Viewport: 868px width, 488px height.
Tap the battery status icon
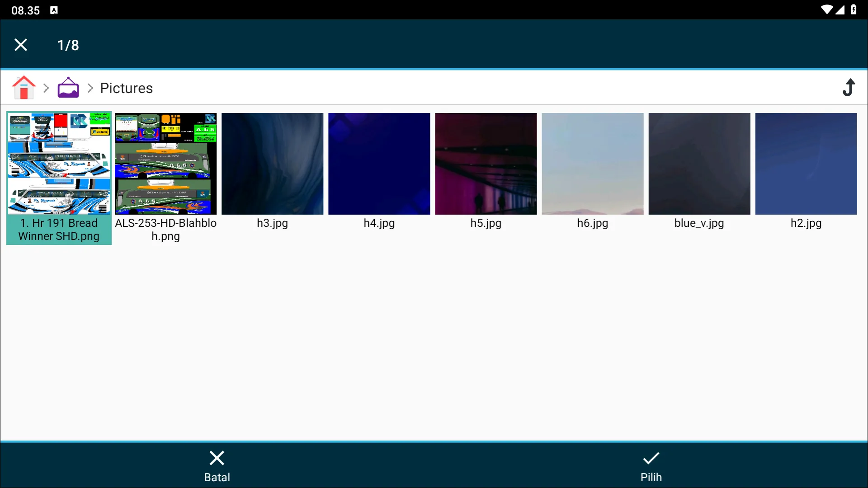[x=854, y=9]
